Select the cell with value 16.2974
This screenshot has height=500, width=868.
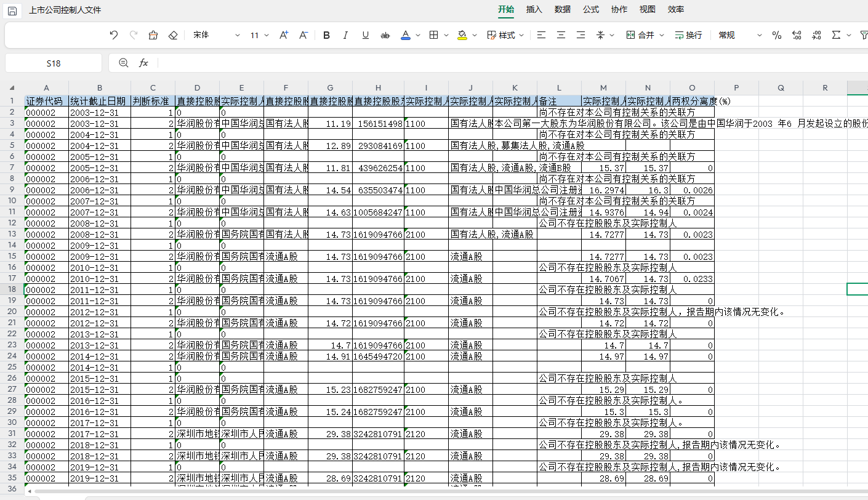tap(604, 190)
